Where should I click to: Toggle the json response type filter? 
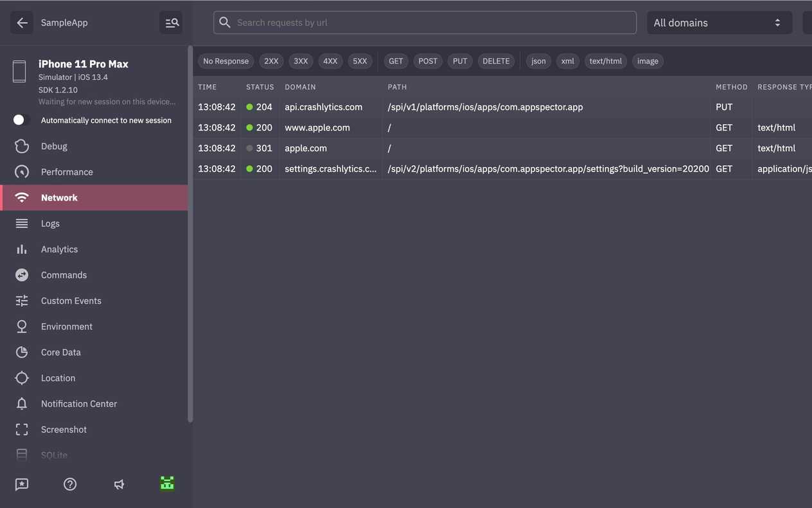538,61
